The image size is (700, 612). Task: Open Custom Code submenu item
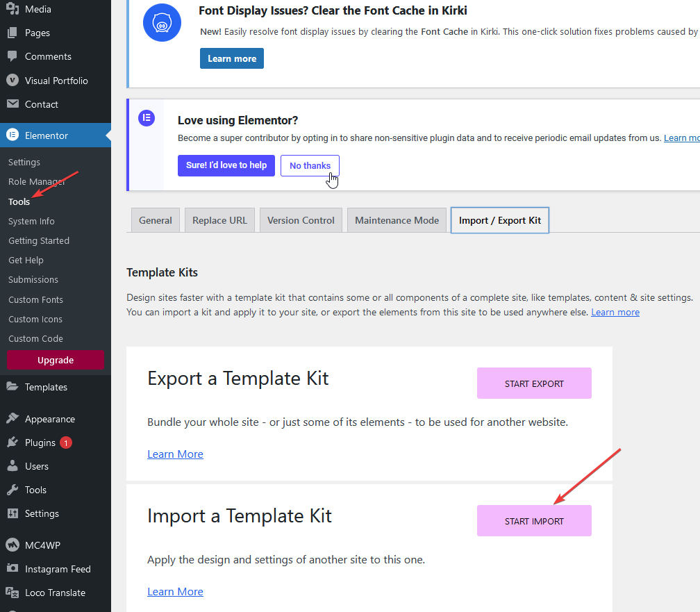coord(35,338)
